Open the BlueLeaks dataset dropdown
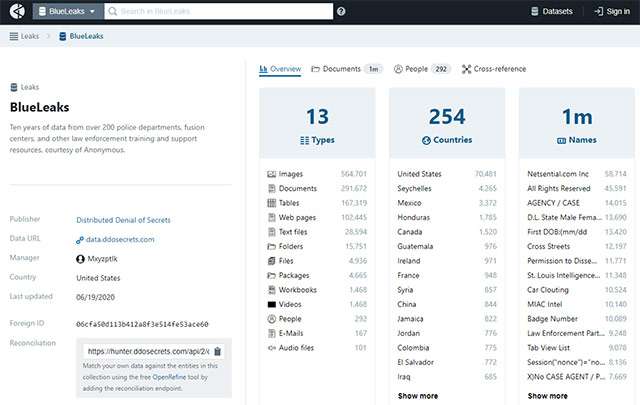The image size is (640, 405). (68, 11)
